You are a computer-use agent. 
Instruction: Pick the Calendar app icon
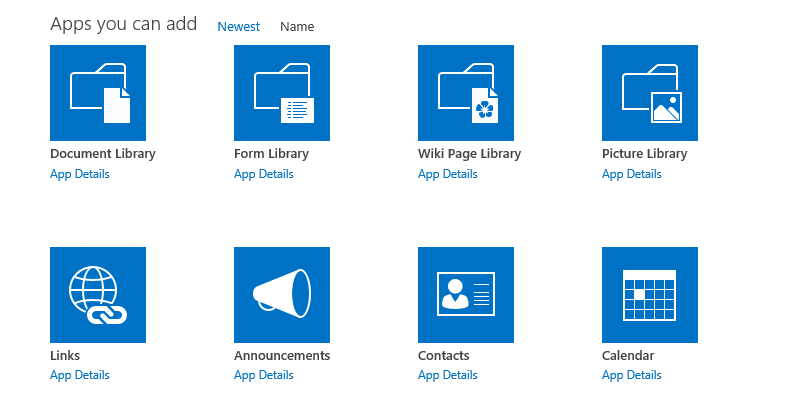coord(650,295)
